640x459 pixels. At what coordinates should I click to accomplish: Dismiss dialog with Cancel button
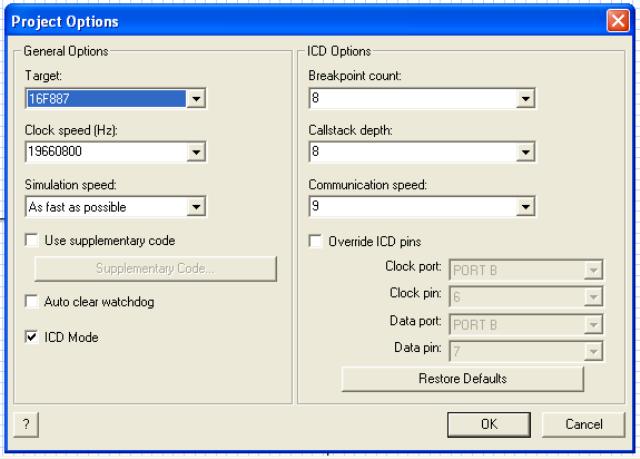click(584, 424)
